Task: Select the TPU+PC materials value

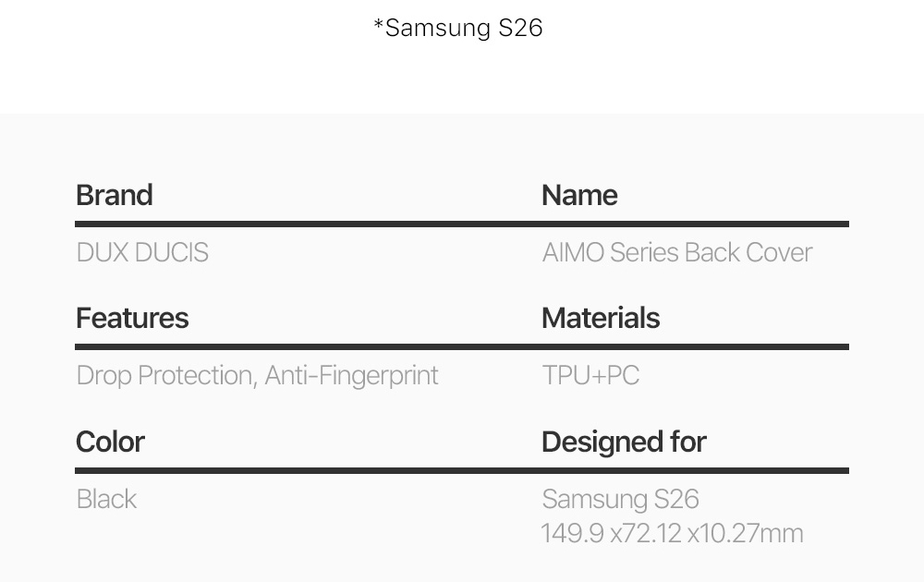Action: point(590,375)
